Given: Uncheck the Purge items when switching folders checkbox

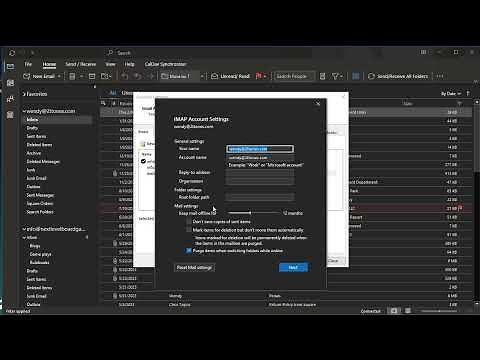Looking at the screenshot, I should [189, 251].
